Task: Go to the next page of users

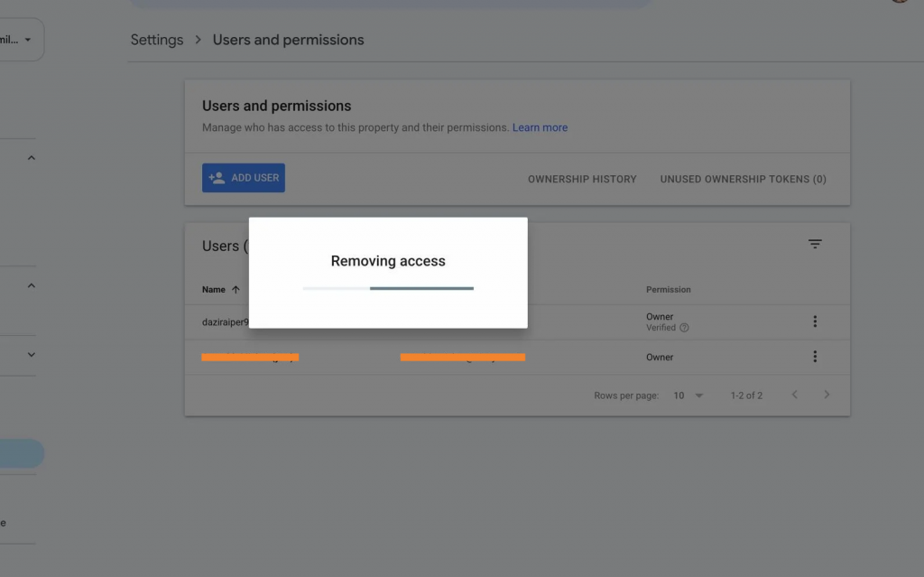Action: [x=827, y=395]
